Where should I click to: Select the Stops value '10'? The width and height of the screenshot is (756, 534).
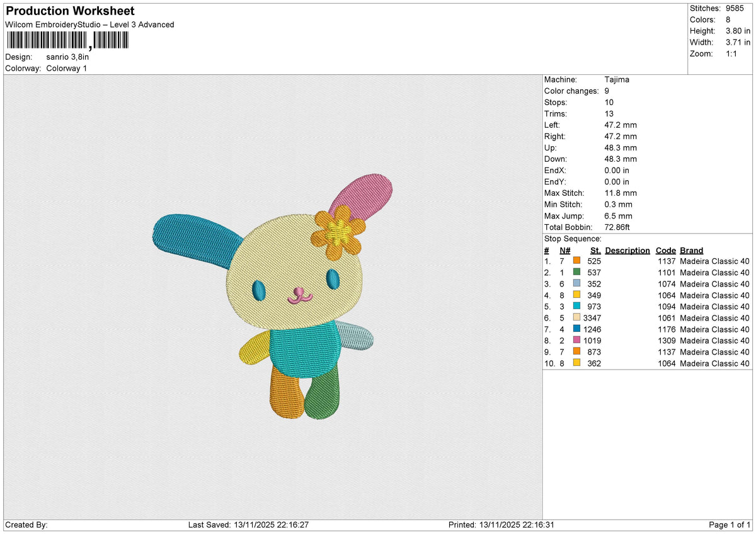click(609, 102)
